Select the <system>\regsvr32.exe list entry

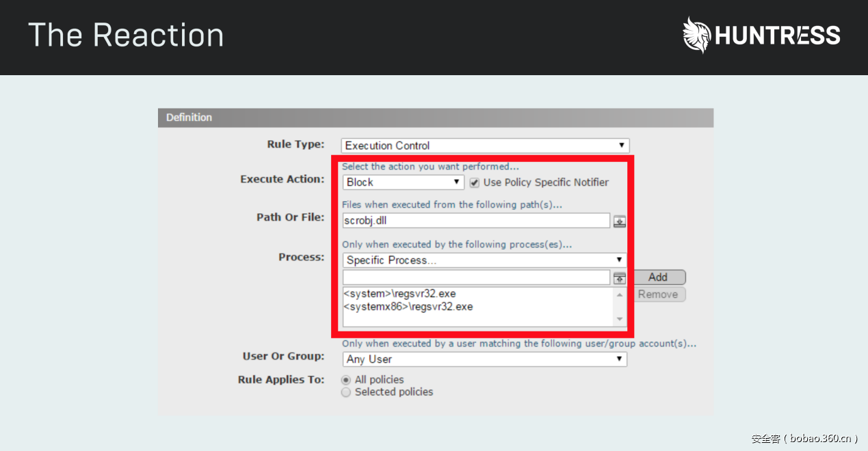click(x=399, y=294)
